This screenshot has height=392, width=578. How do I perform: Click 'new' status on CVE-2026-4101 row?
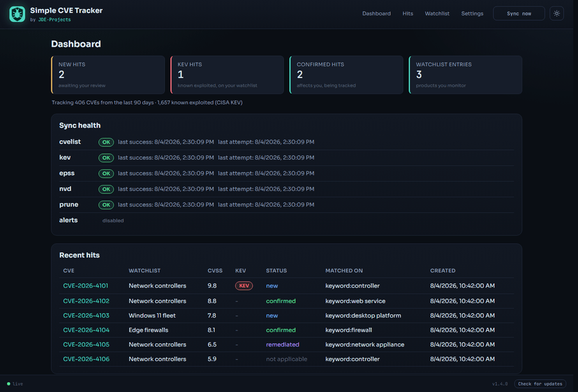click(x=272, y=285)
